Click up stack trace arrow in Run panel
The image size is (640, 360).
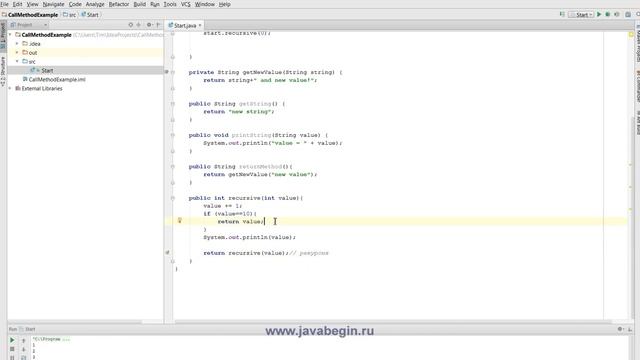point(23,340)
